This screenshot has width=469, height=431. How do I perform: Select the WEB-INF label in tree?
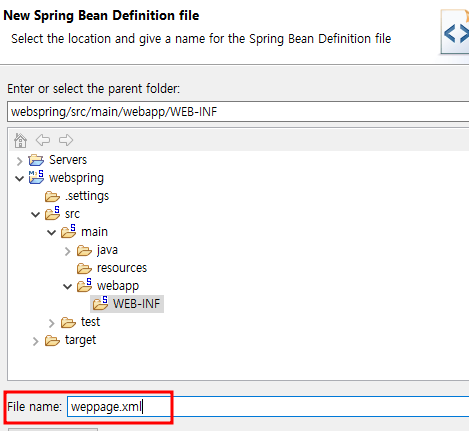point(137,304)
